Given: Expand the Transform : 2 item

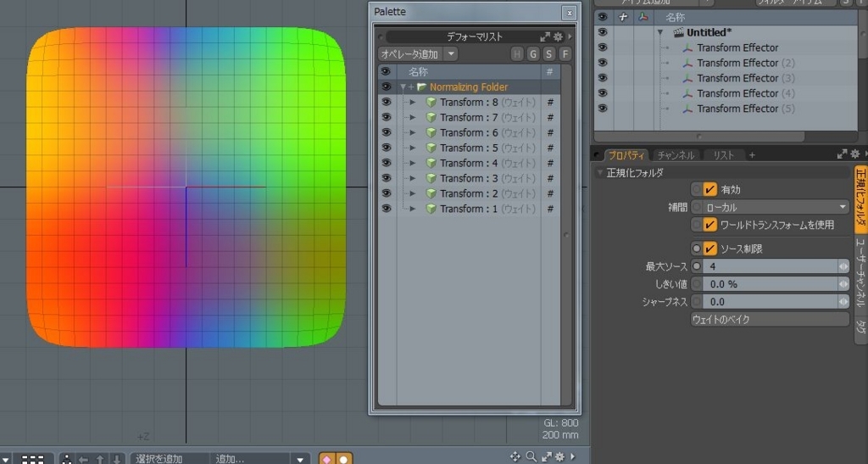Looking at the screenshot, I should point(413,193).
